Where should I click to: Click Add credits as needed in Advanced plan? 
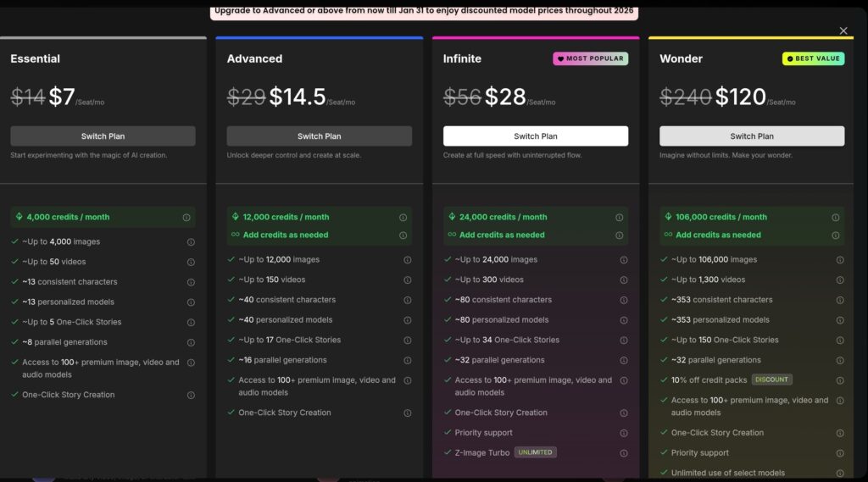(x=285, y=235)
